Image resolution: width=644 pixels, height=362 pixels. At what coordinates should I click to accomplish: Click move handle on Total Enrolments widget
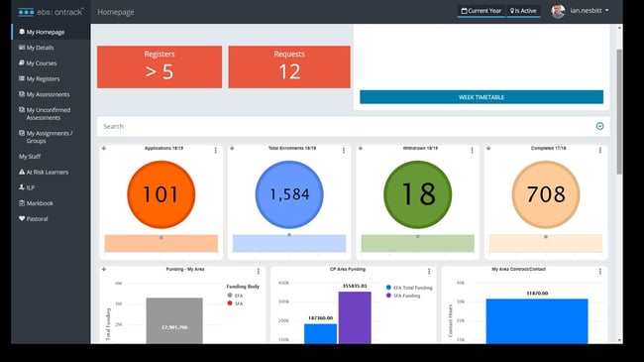coord(232,148)
